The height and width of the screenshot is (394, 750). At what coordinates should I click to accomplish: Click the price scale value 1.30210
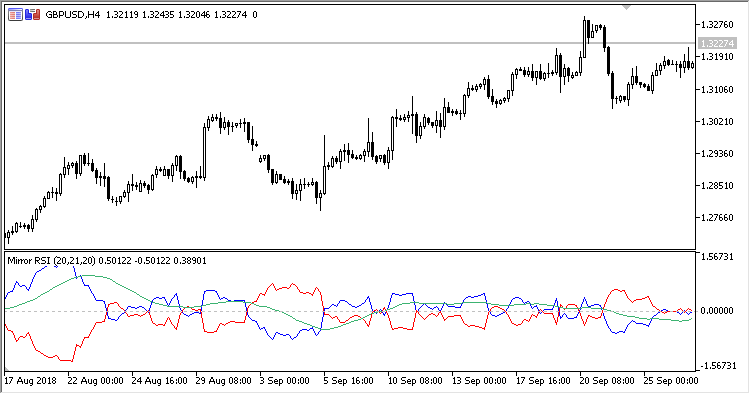pyautogui.click(x=717, y=121)
